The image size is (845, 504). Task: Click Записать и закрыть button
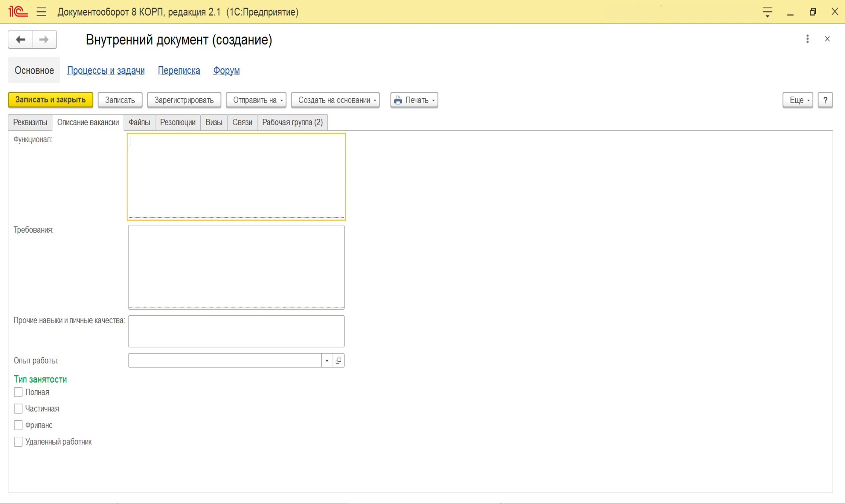tap(50, 100)
